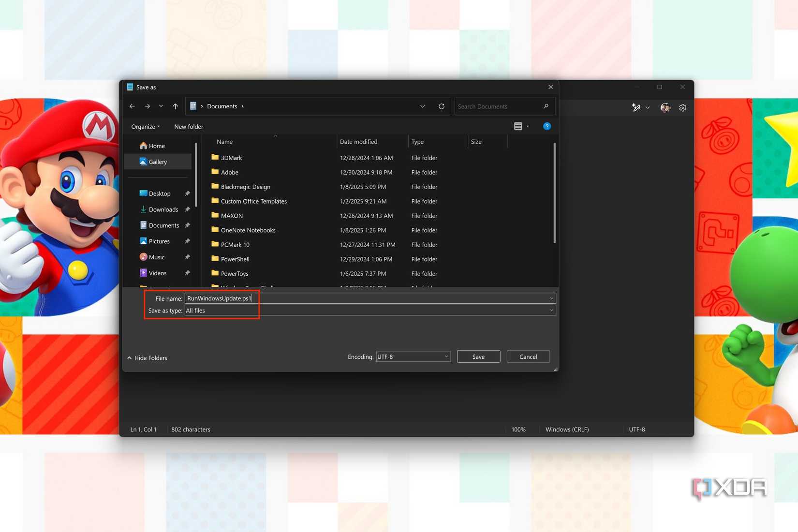This screenshot has width=798, height=532.
Task: Sort by the Name column header
Action: [225, 142]
